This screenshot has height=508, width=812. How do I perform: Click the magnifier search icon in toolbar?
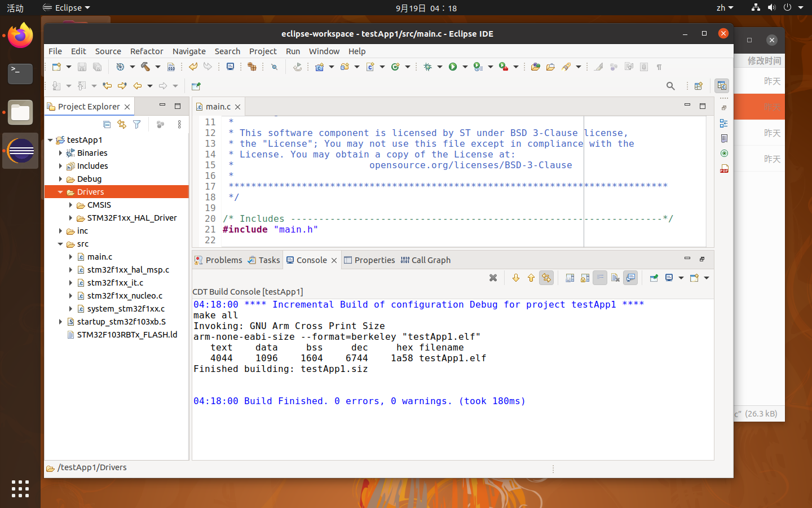tap(670, 86)
